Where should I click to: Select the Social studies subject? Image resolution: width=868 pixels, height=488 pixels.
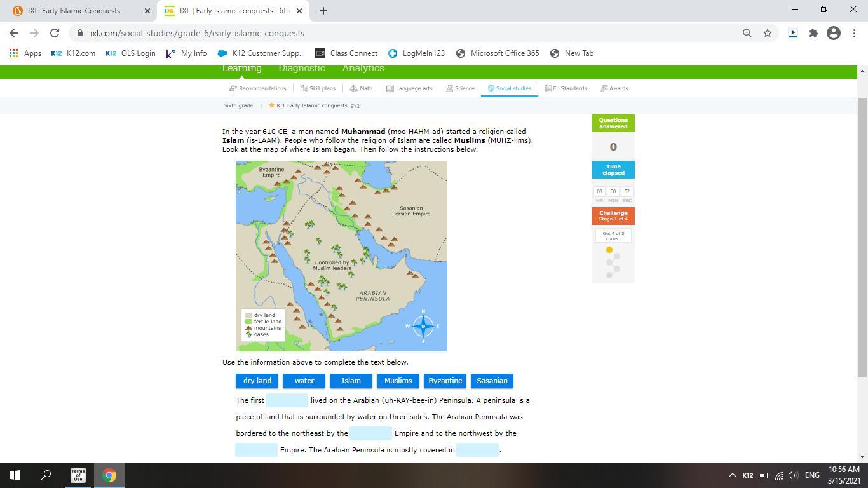coord(510,88)
